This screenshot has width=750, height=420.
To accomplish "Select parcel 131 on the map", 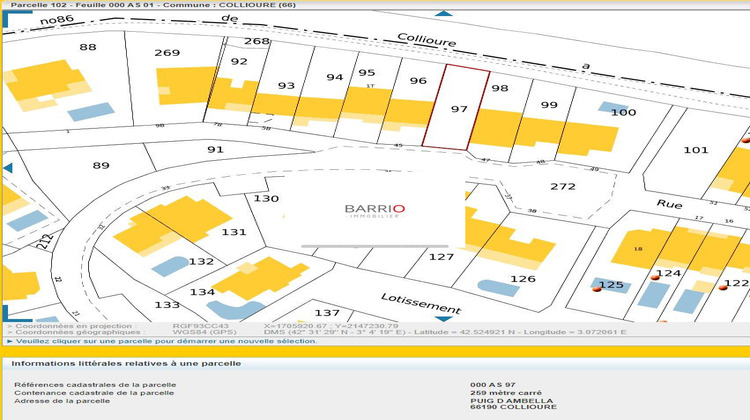I will click(234, 232).
